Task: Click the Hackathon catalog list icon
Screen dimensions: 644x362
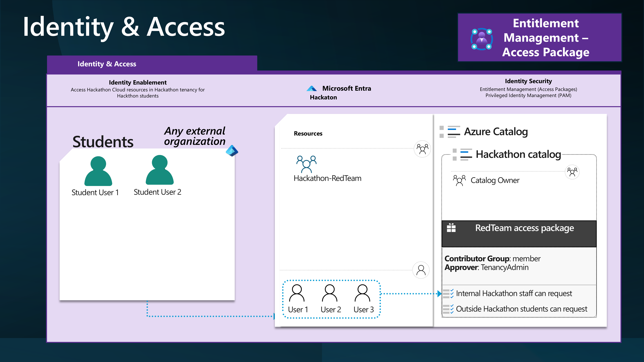Action: (x=462, y=154)
